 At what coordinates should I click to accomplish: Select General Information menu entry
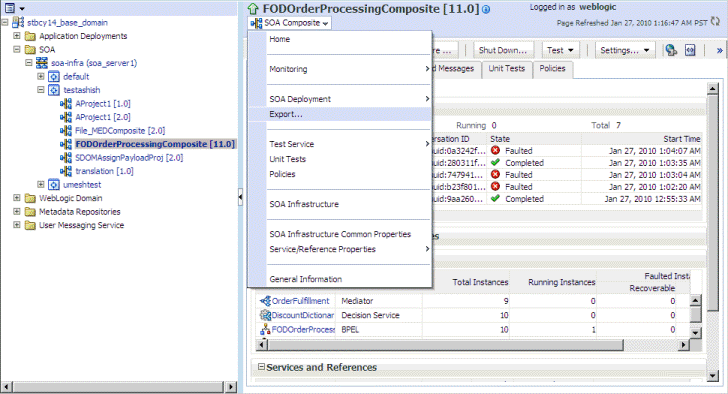click(306, 279)
